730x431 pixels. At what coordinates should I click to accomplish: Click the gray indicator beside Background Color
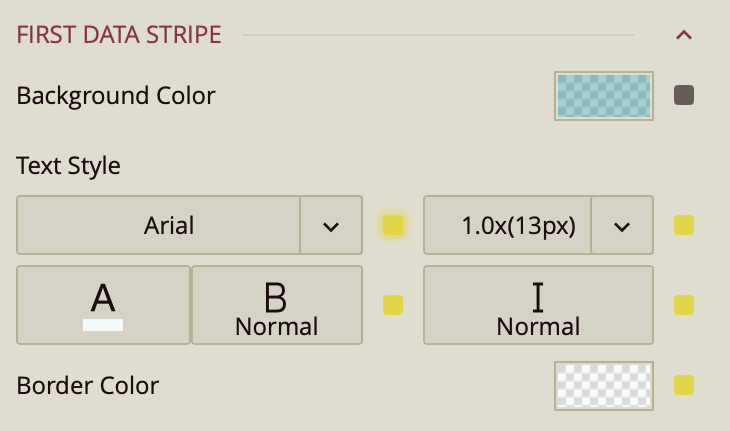[684, 96]
